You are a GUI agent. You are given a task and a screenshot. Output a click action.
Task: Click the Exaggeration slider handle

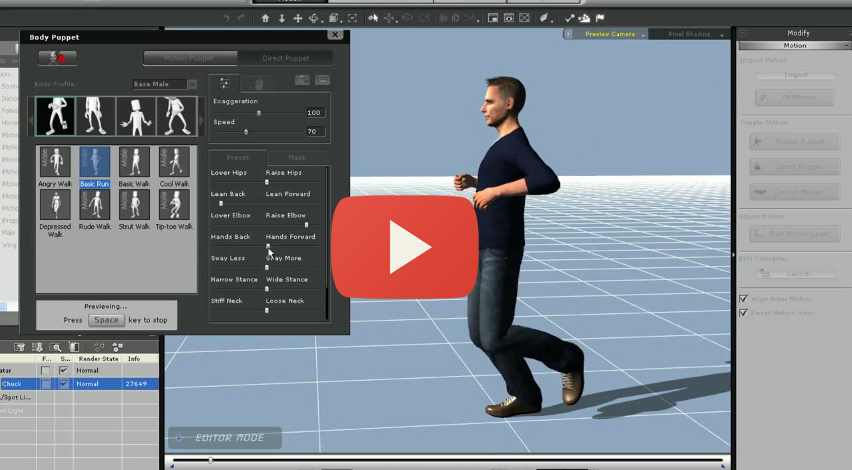[259, 113]
